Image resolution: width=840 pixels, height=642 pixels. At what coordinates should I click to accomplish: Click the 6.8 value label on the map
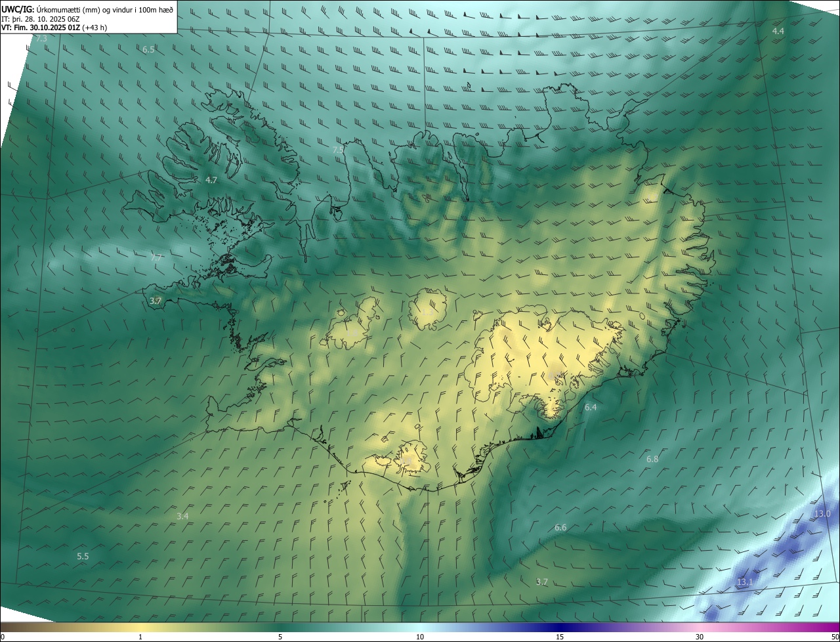point(652,460)
